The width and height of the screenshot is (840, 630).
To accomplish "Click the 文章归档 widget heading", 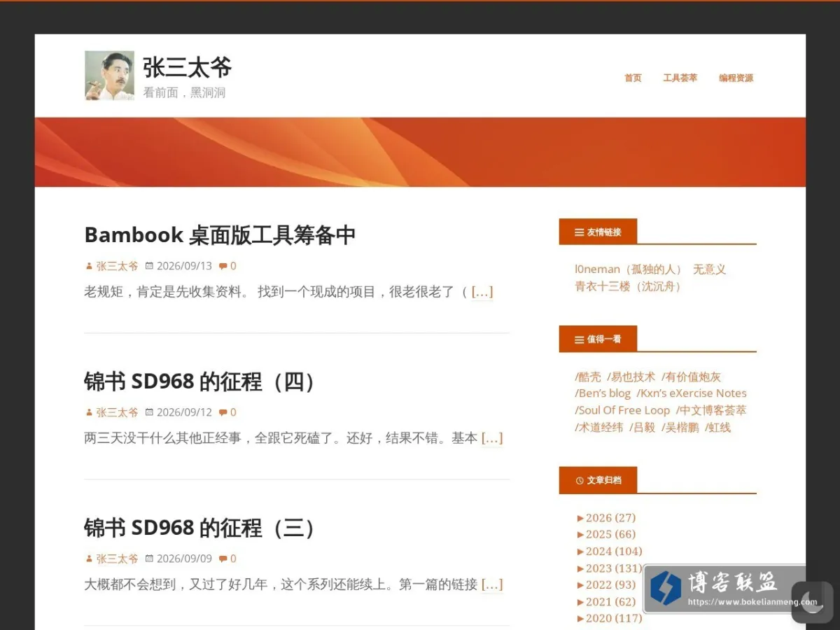I will point(598,480).
